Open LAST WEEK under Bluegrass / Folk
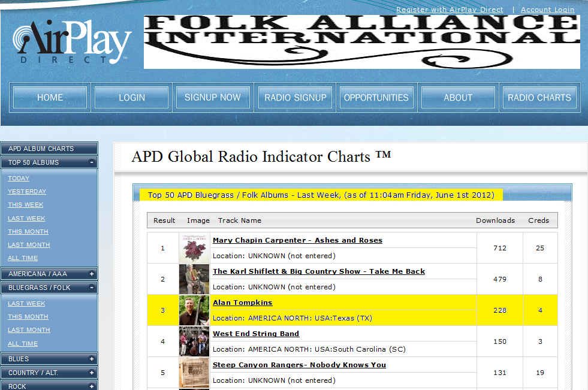The image size is (588, 390). click(x=26, y=304)
